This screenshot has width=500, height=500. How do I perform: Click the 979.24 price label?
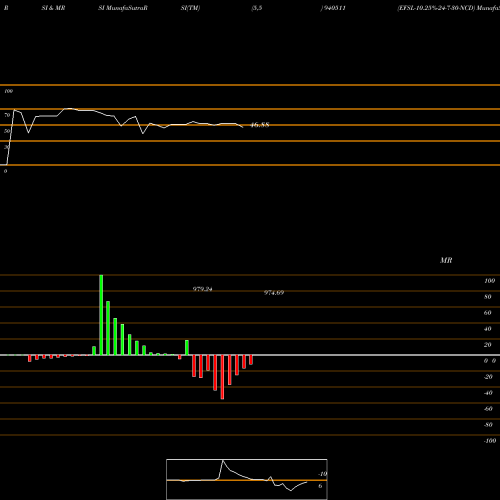tap(202, 289)
